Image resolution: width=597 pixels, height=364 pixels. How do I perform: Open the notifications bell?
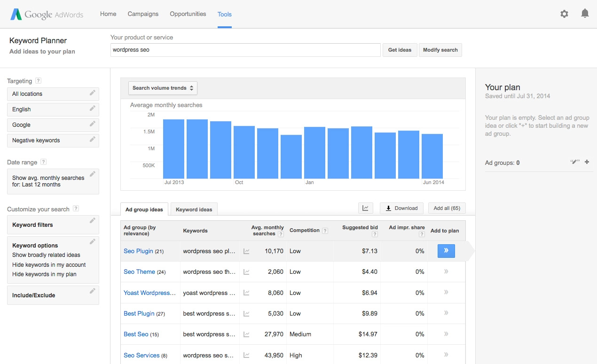tap(585, 14)
